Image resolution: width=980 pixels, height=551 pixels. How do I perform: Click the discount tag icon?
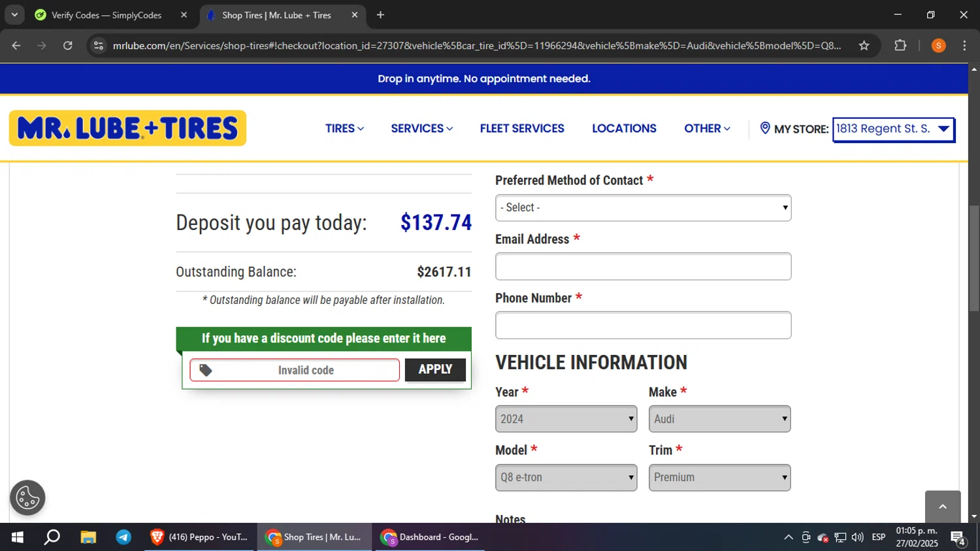click(206, 371)
